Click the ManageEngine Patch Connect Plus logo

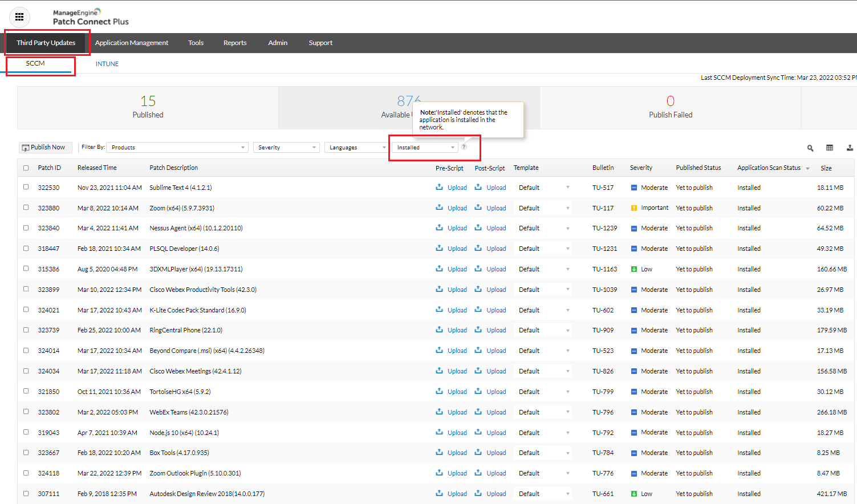pos(91,17)
